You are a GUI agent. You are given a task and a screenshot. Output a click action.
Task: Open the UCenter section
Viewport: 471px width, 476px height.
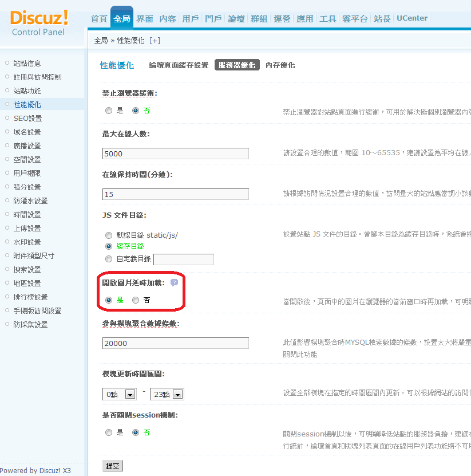tap(411, 18)
